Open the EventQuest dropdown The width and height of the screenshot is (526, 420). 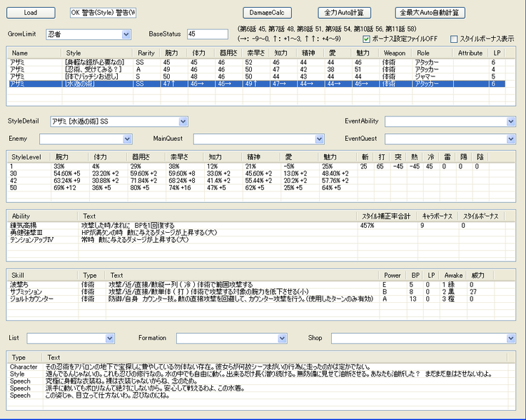(x=511, y=139)
